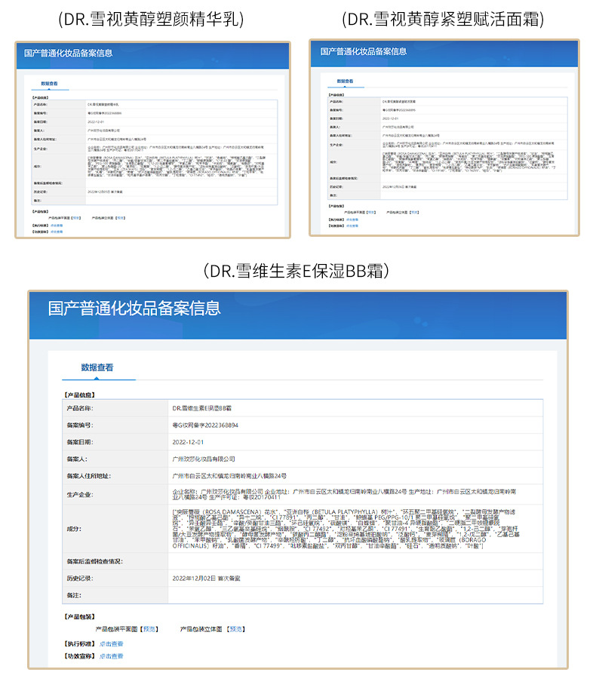The image size is (596, 700).
Task: Click the 备案人 label in BB霜 panel
Action: coord(77,459)
